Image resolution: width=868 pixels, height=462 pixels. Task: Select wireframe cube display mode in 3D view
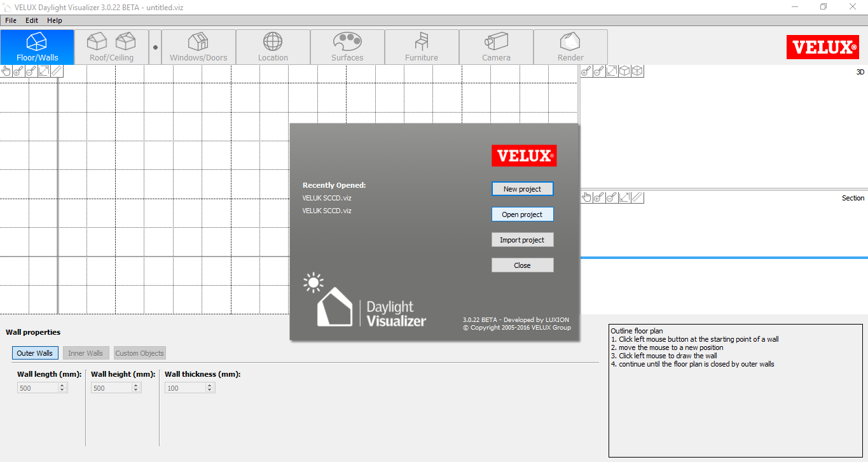pyautogui.click(x=637, y=71)
